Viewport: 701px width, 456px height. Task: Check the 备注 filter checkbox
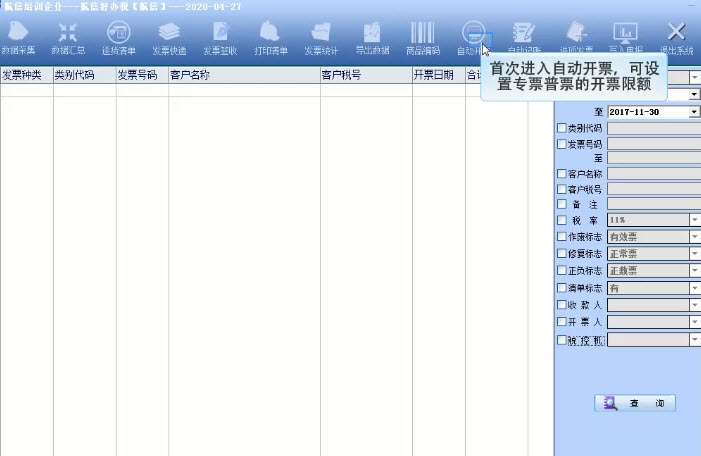click(562, 204)
